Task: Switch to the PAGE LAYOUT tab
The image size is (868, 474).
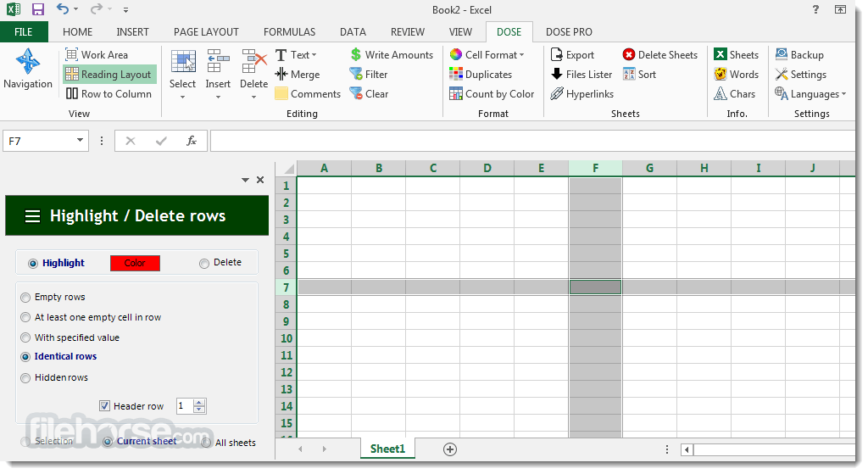Action: pos(206,32)
